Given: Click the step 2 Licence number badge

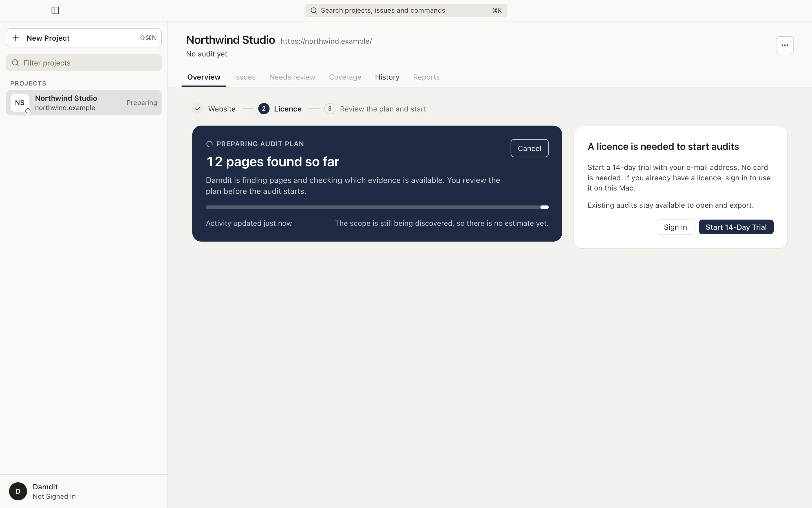Looking at the screenshot, I should click(x=264, y=109).
